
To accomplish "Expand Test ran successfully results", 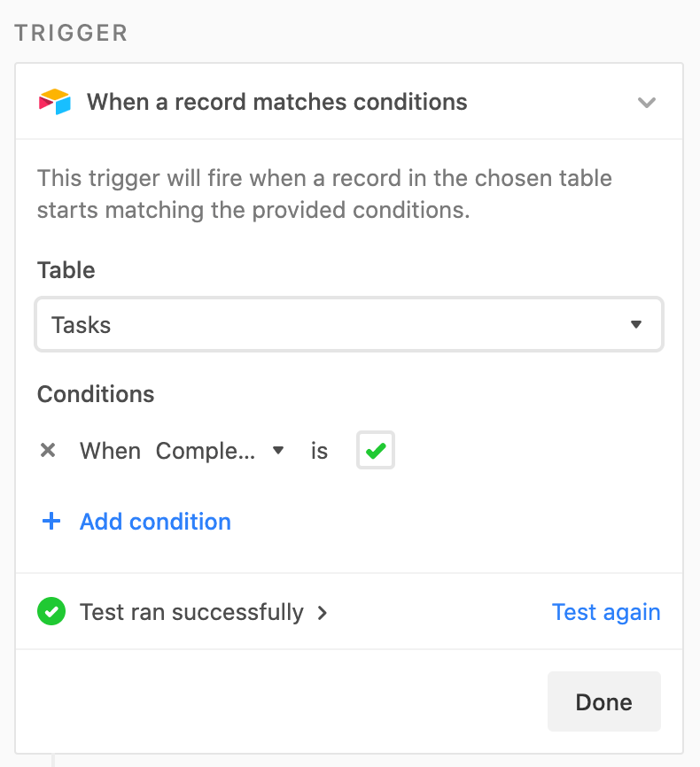I will (x=191, y=612).
